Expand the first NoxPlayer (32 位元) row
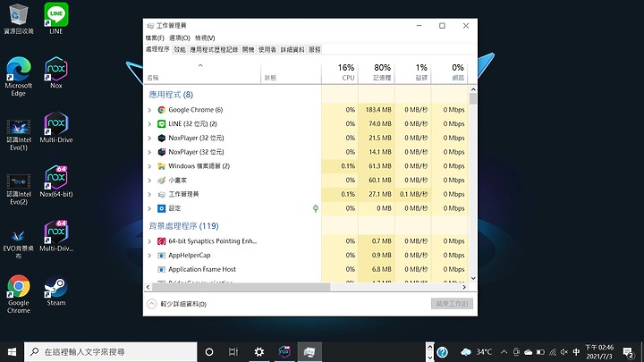644x362 pixels. click(x=149, y=138)
